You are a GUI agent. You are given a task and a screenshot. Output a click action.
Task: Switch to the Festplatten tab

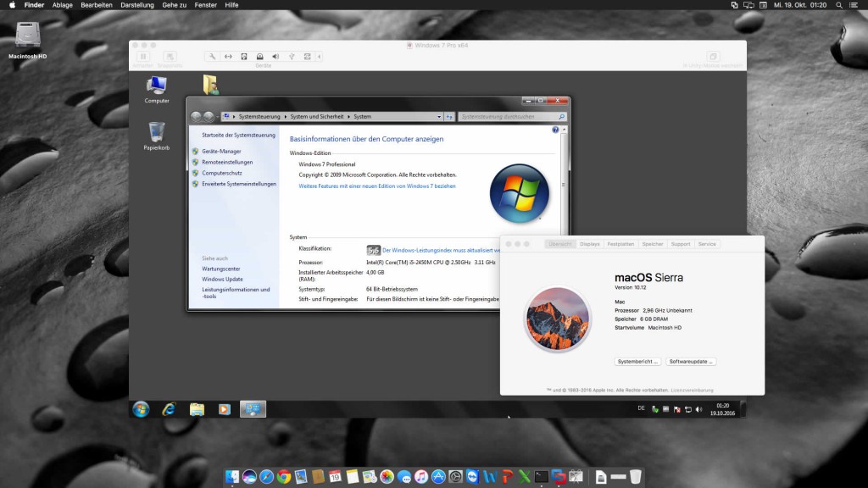[x=620, y=244]
